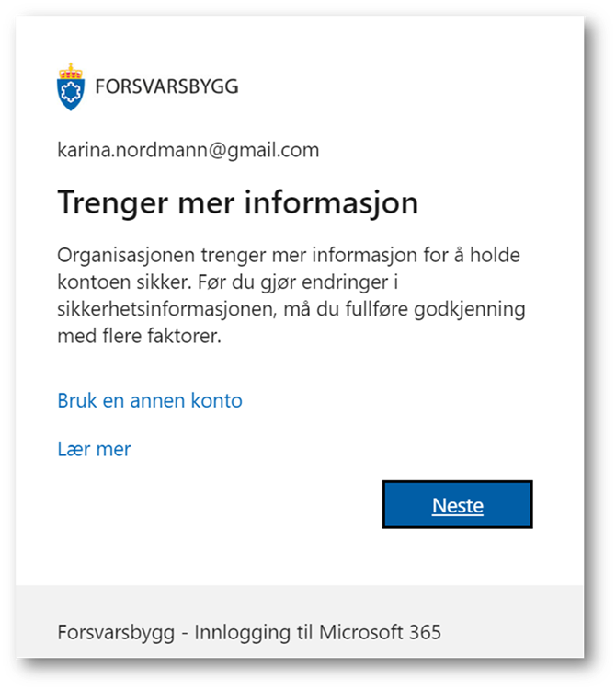Click the word 'sikkerhetsinformasjonen' in the paragraph
This screenshot has height=690, width=616.
coord(167,309)
